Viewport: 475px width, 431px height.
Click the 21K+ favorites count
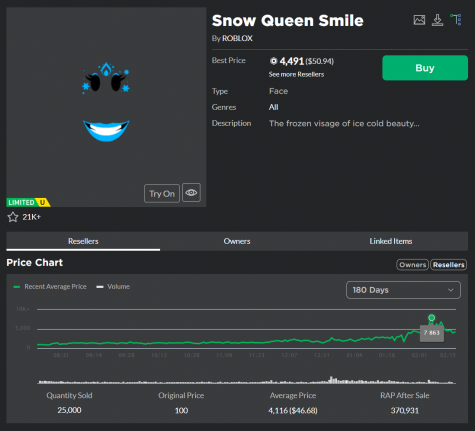31,217
